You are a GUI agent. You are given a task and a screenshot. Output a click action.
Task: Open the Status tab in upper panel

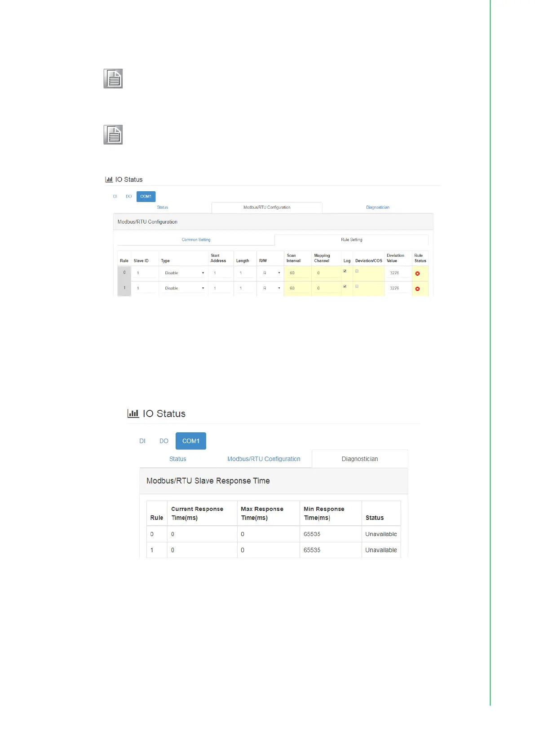163,207
